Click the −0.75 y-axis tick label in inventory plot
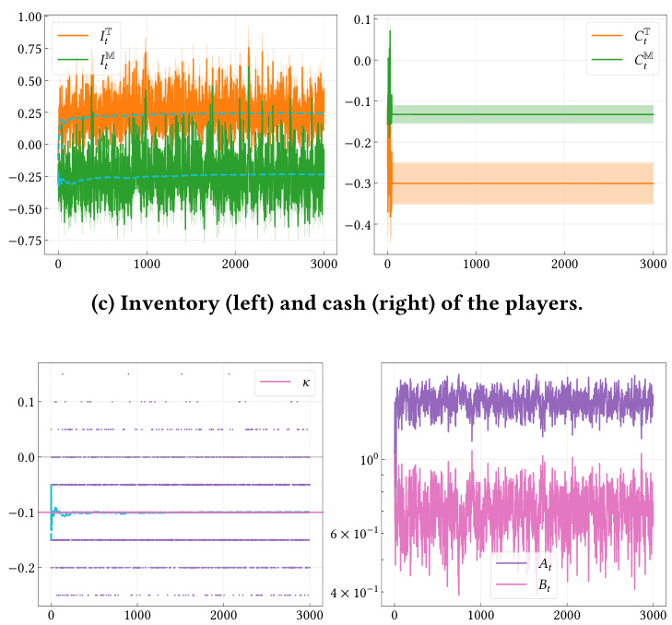 point(24,242)
